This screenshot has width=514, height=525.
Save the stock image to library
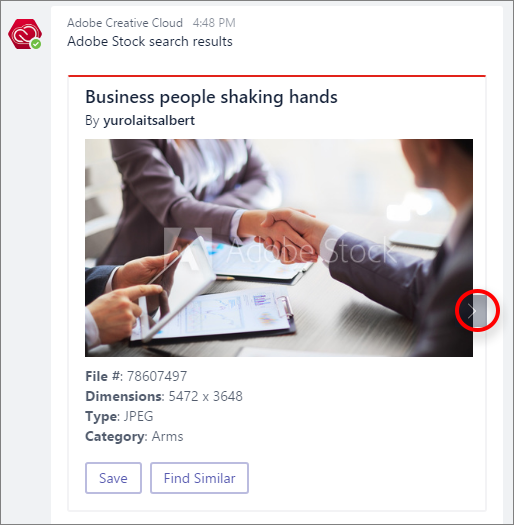click(113, 478)
